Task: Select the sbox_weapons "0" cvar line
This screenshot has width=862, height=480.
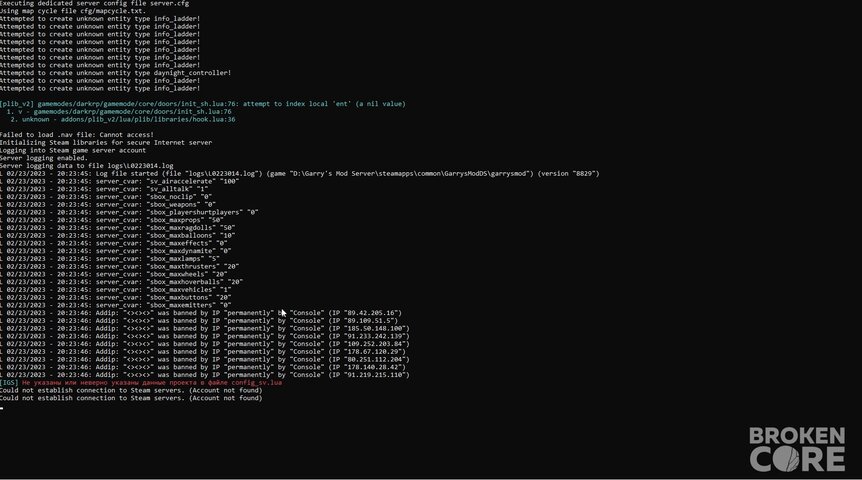Action: 108,204
